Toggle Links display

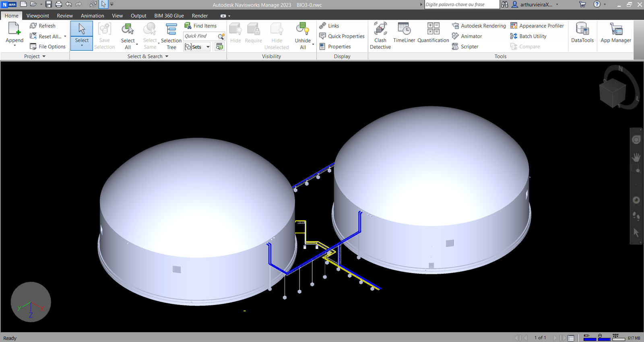click(329, 26)
